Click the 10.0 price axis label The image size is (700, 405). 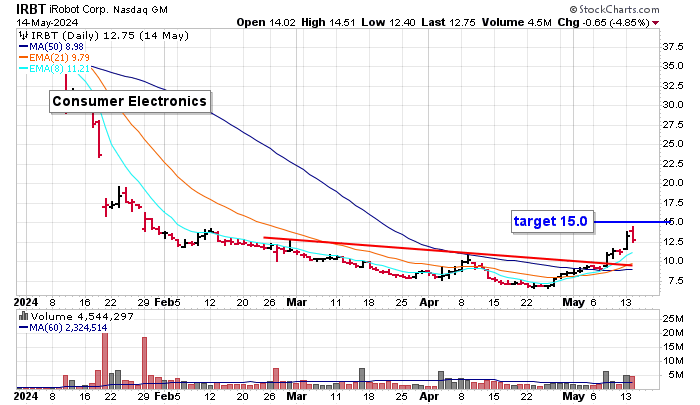(x=673, y=261)
